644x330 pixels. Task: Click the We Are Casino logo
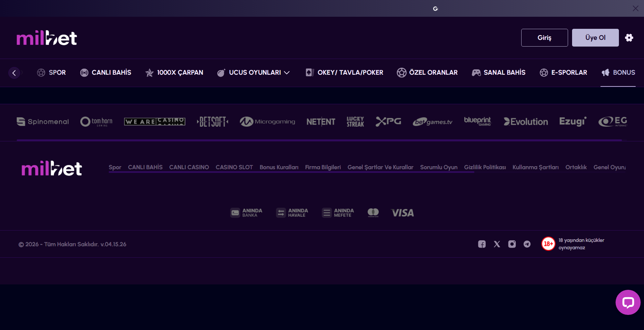pyautogui.click(x=155, y=122)
